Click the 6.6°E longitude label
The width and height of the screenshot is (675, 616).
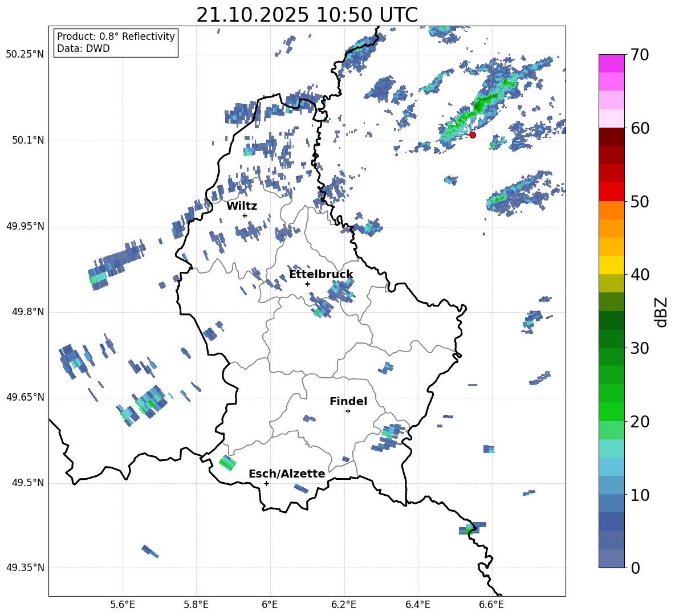[491, 605]
